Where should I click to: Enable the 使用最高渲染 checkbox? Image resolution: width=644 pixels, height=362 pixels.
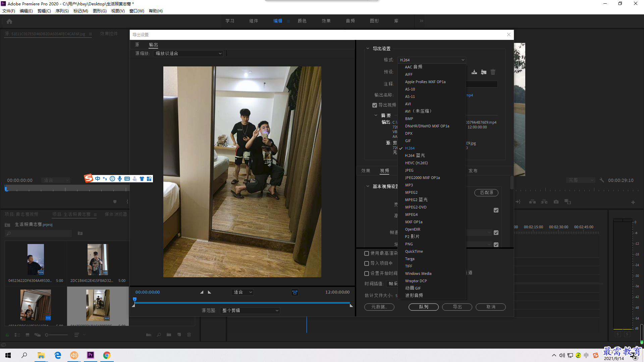coord(367,253)
